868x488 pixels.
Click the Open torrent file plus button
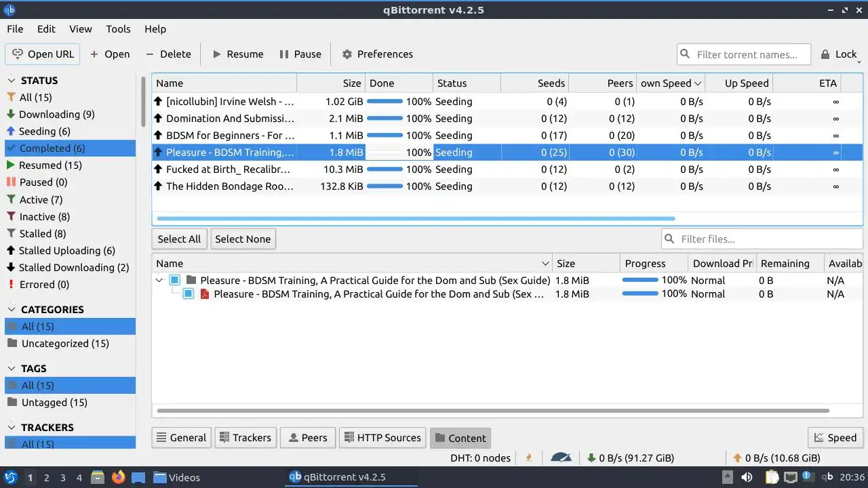coord(109,54)
